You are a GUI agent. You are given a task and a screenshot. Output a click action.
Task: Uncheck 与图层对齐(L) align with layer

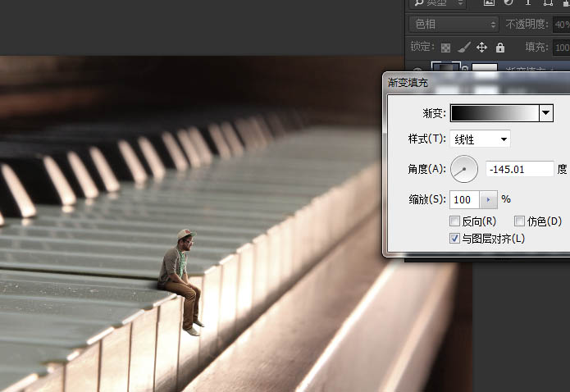[455, 239]
